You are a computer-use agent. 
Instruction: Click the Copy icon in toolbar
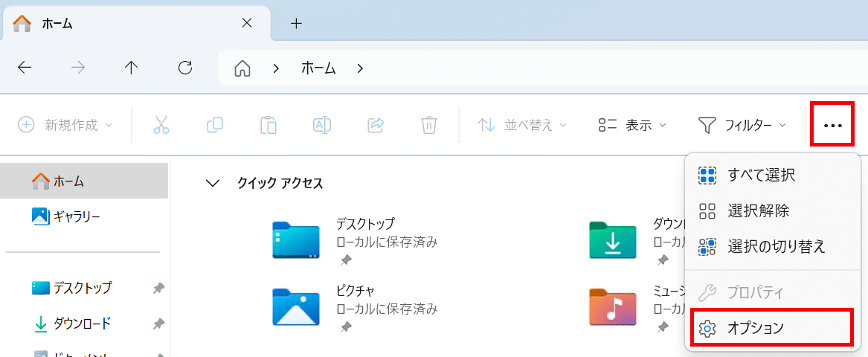pyautogui.click(x=215, y=125)
